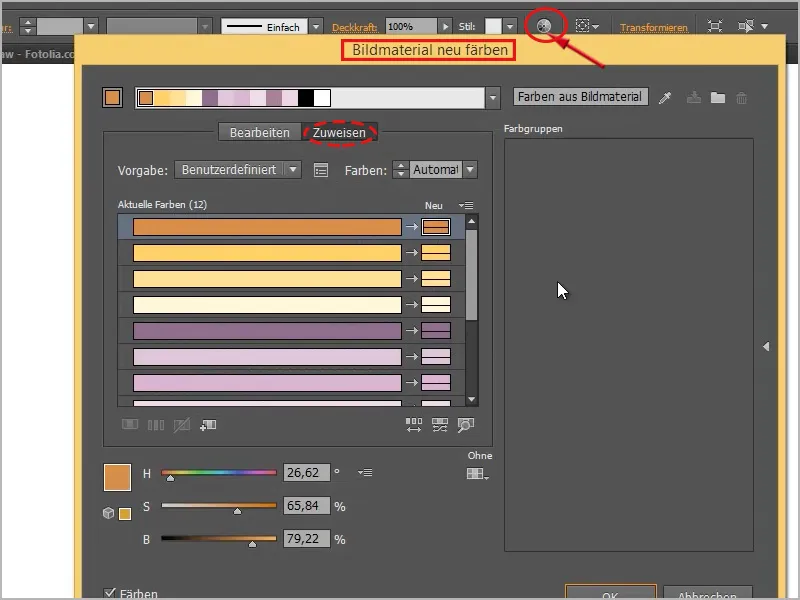Click the OK button
The width and height of the screenshot is (800, 600).
click(x=610, y=593)
